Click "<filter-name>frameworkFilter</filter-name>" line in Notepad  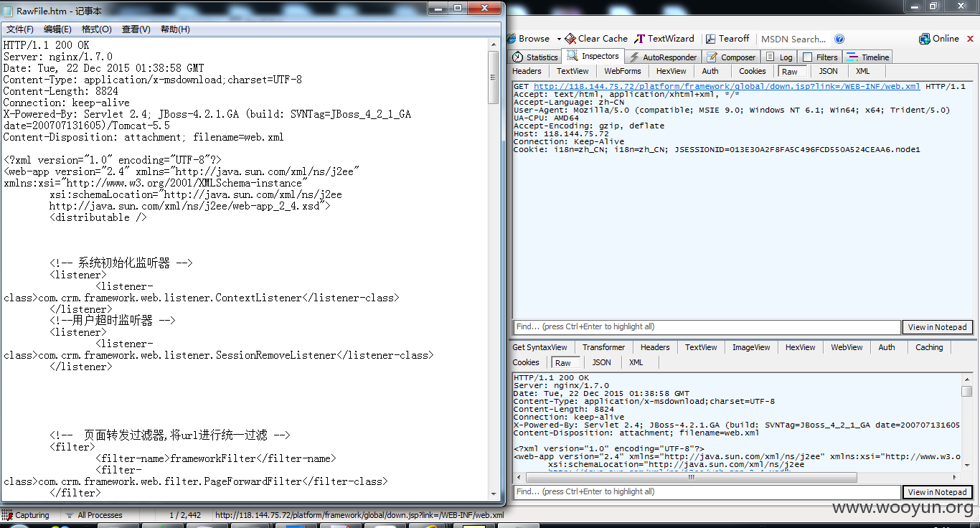(x=215, y=458)
